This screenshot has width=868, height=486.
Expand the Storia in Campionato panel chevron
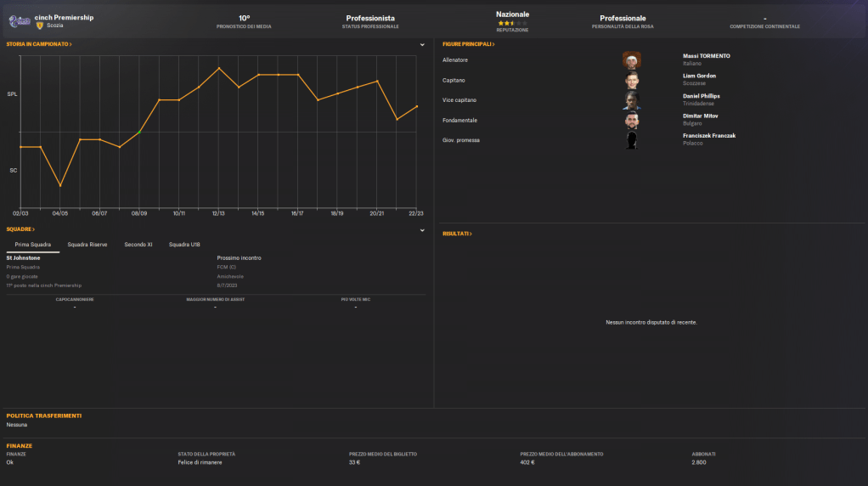(x=422, y=44)
